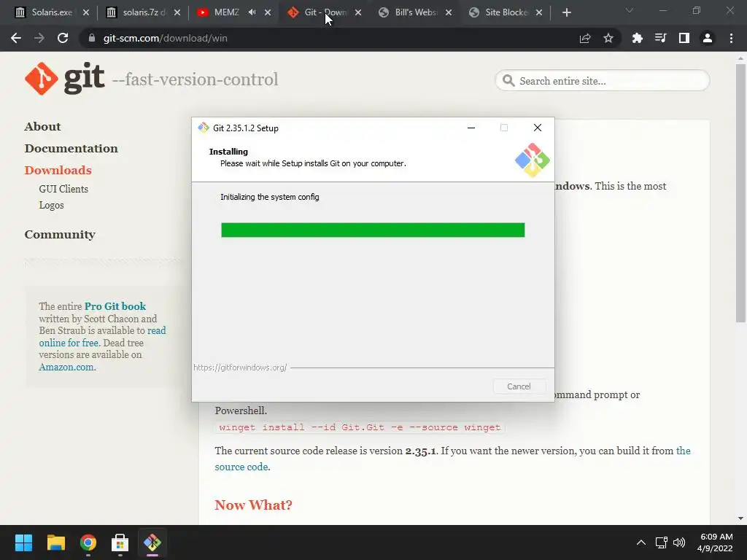Viewport: 747px width, 560px height.
Task: Minimize the Git Setup window
Action: click(471, 128)
